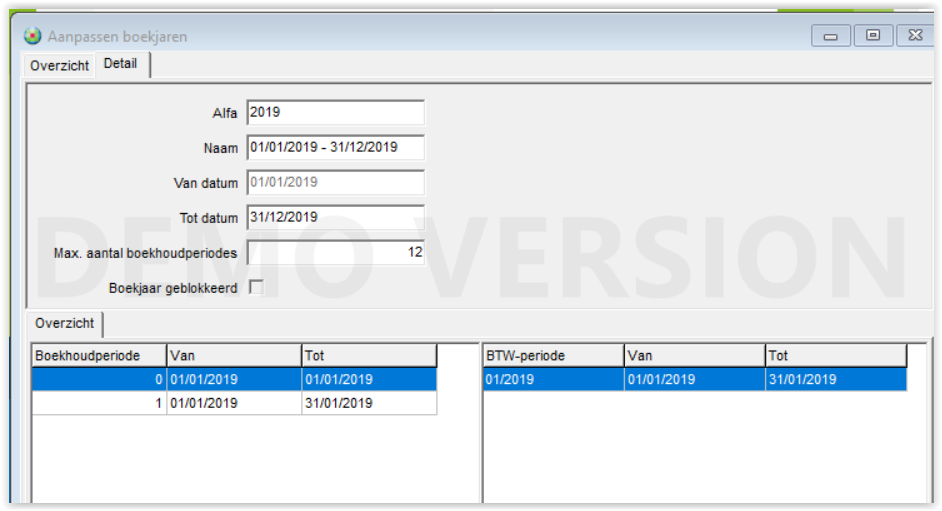Select the Max. aantal boekhoudperiodes field
Screen dimensions: 942x511
point(335,253)
